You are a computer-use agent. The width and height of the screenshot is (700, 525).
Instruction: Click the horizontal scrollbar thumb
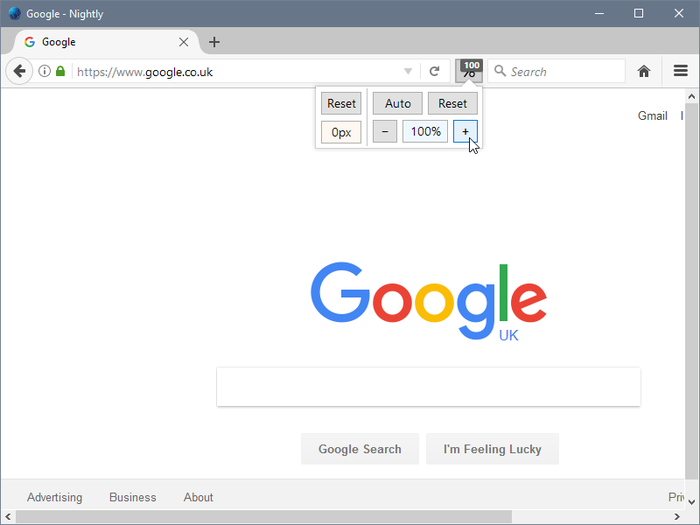pyautogui.click(x=264, y=517)
